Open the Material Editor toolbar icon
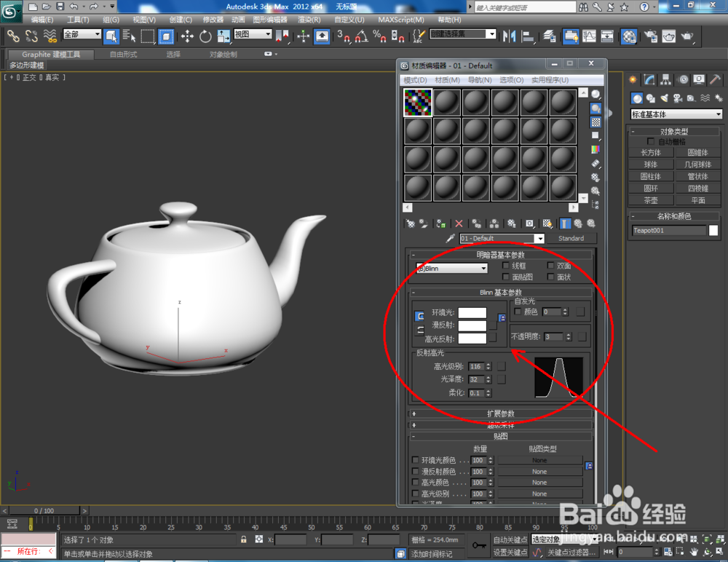Screen dimensions: 728x562 [629, 36]
